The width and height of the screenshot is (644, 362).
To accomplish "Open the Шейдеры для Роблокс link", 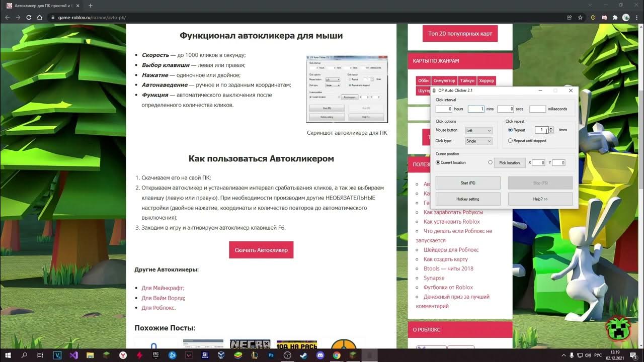I will (x=451, y=250).
